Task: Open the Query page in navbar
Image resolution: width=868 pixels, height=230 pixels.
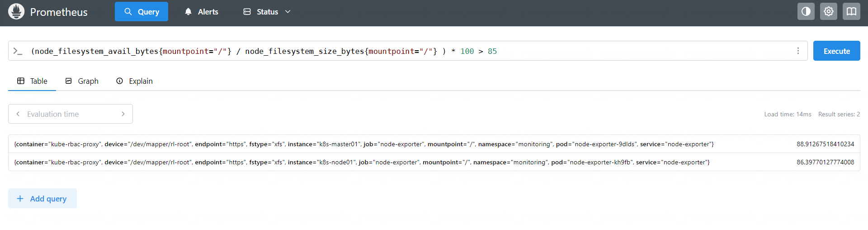Action: [142, 12]
